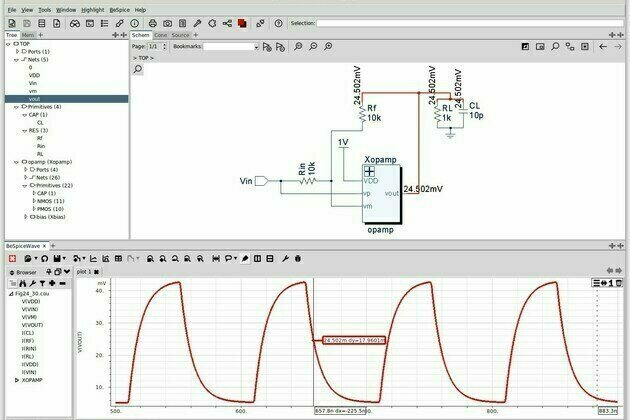Select the VDD net in tree
This screenshot has width=630, height=420.
click(x=34, y=75)
